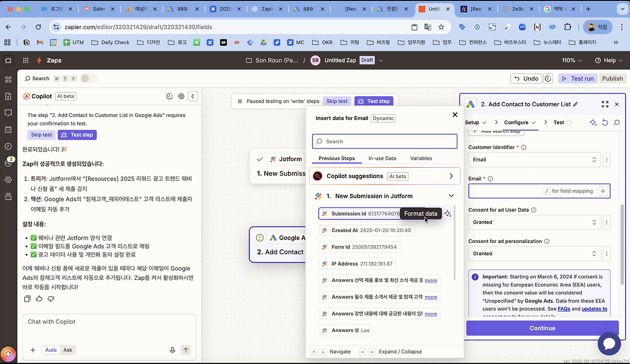The width and height of the screenshot is (630, 364).
Task: Select Auto mode in Copilot chat
Action: [51, 350]
